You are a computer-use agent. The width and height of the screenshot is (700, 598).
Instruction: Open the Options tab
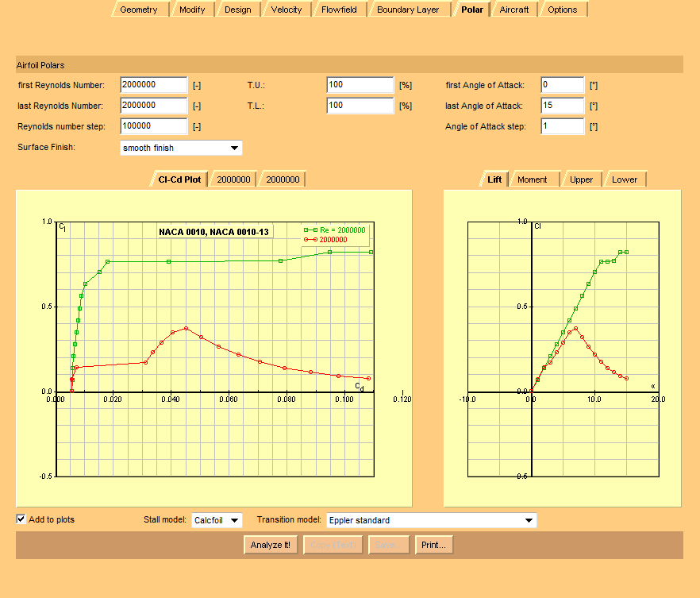[x=562, y=10]
